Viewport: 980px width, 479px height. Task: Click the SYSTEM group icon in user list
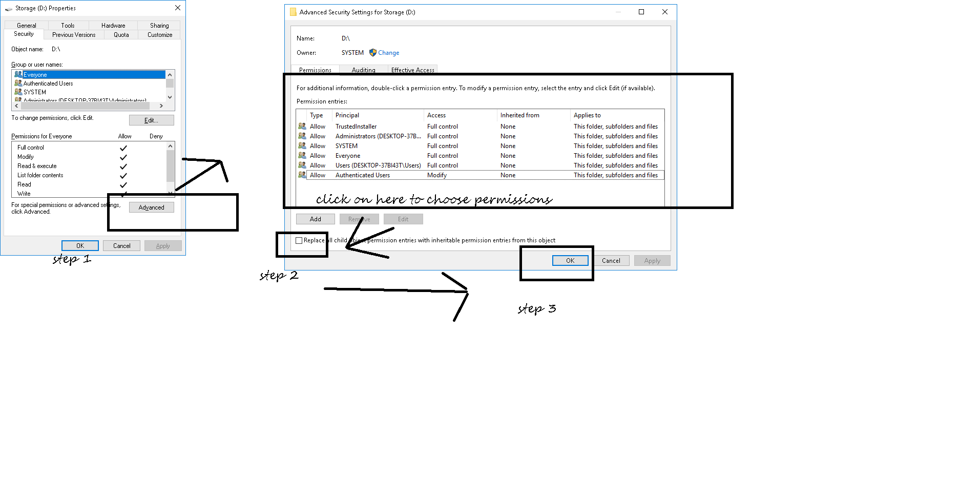point(18,92)
